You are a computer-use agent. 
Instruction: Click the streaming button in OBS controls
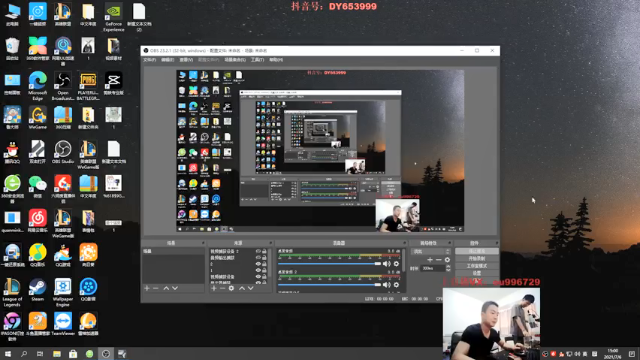(x=477, y=251)
